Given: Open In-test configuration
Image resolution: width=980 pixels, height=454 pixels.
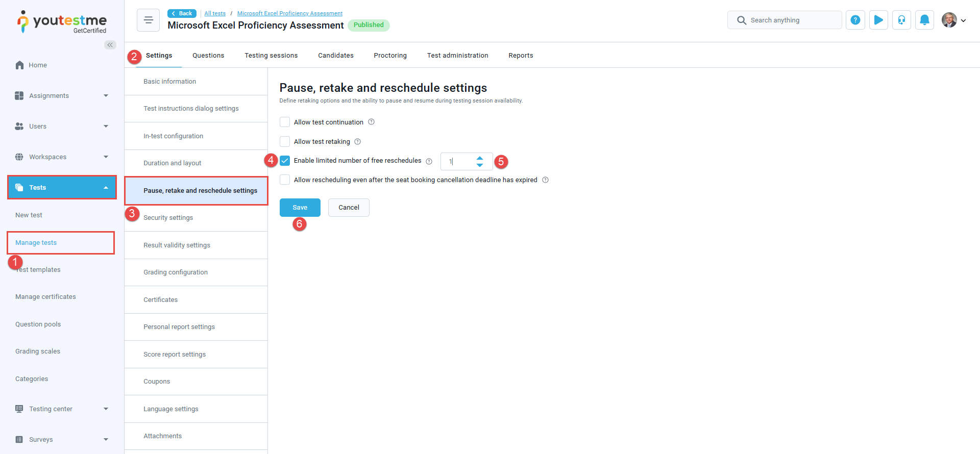Looking at the screenshot, I should [x=196, y=136].
